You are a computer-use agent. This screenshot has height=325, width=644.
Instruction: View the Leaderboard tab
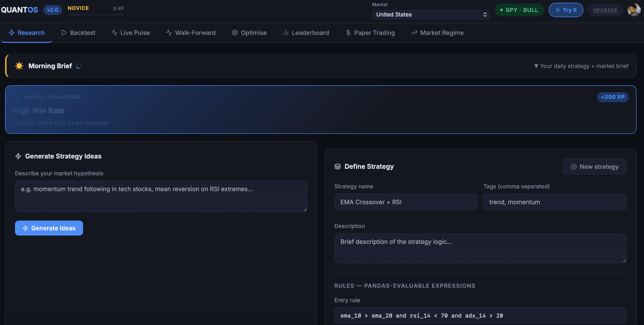(306, 33)
